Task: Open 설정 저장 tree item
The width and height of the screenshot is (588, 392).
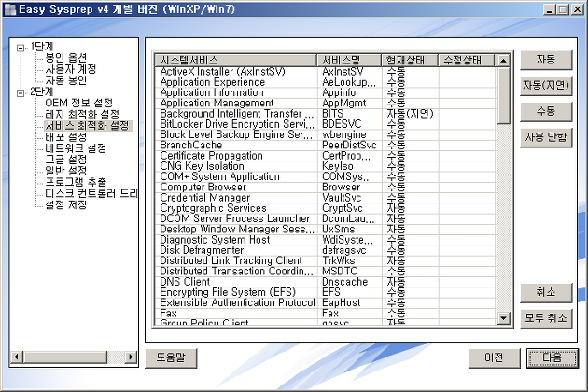Action: point(66,204)
